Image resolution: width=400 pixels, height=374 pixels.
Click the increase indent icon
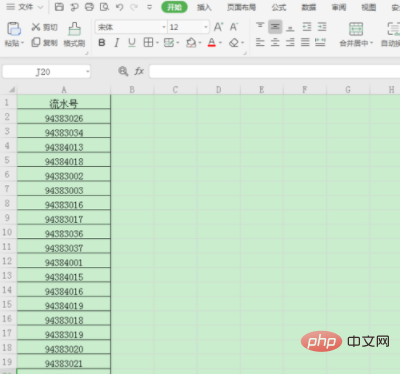pos(322,27)
